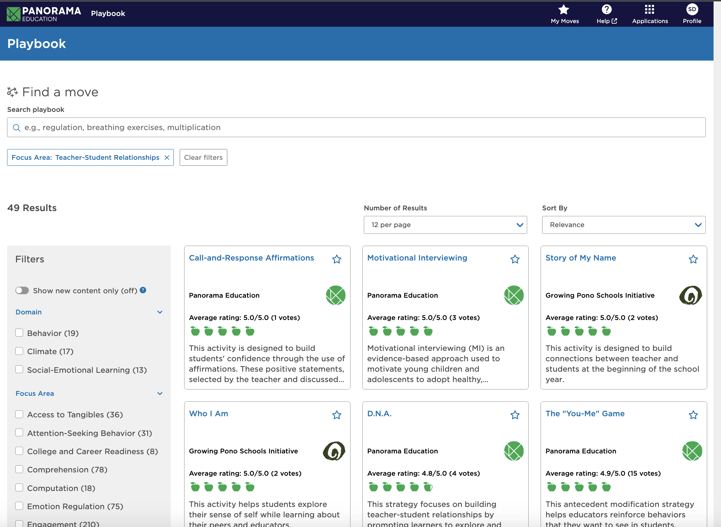Favorite The "You-Me" Game with star

[x=693, y=415]
